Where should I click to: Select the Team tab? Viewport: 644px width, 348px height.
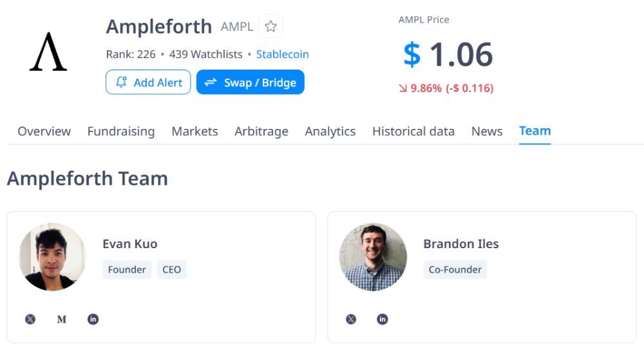click(x=535, y=131)
